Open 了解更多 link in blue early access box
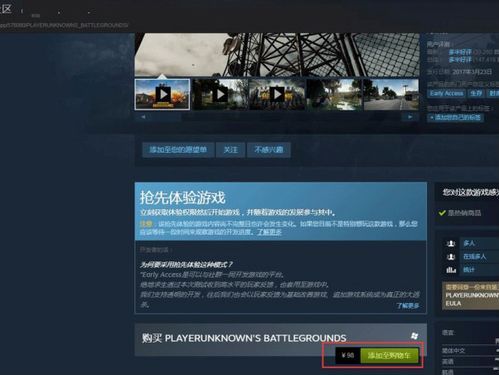Screen dimensions: 499x375 pyautogui.click(x=269, y=232)
